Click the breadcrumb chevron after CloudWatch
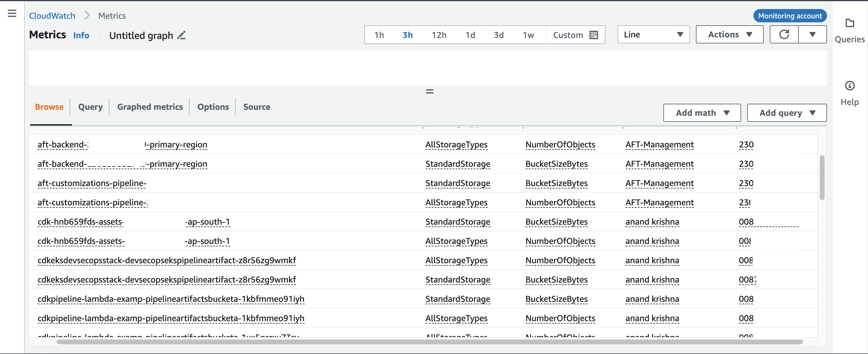The height and width of the screenshot is (354, 868). point(87,15)
